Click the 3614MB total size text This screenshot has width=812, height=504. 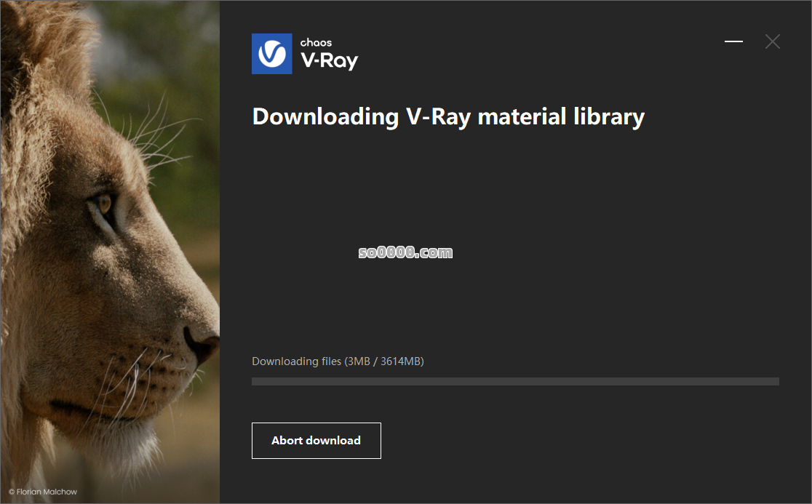point(402,361)
